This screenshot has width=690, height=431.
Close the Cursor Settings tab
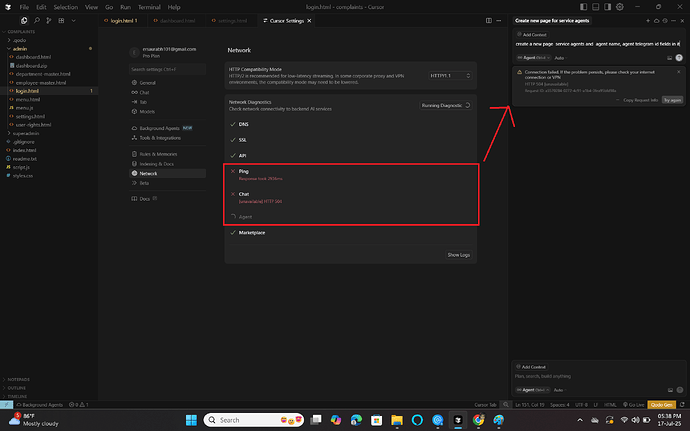(x=309, y=21)
